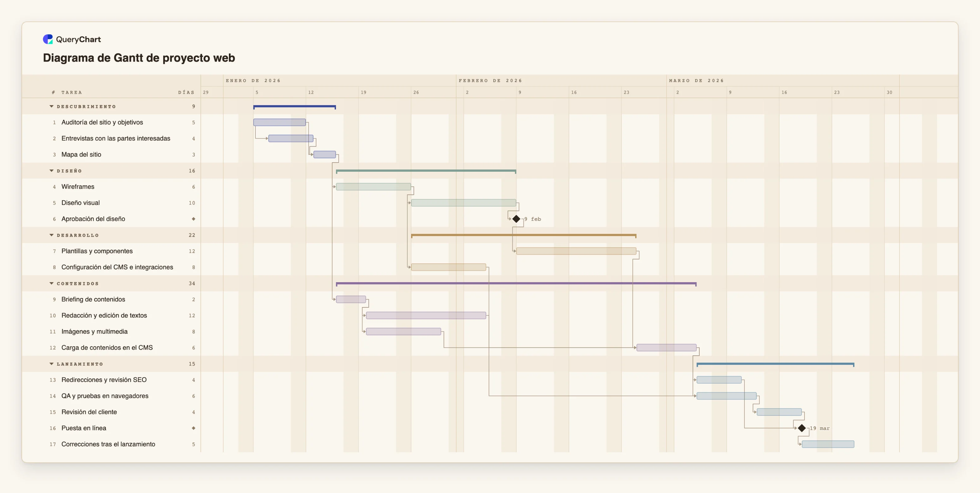The width and height of the screenshot is (980, 493).
Task: Click the Descubrimiento summary bar
Action: tap(295, 107)
